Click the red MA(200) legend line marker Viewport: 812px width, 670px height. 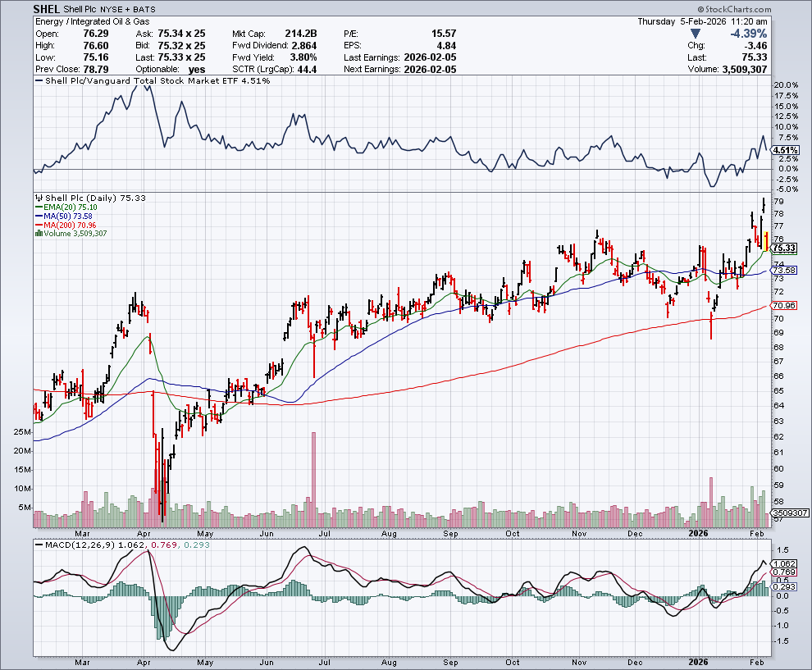37,225
